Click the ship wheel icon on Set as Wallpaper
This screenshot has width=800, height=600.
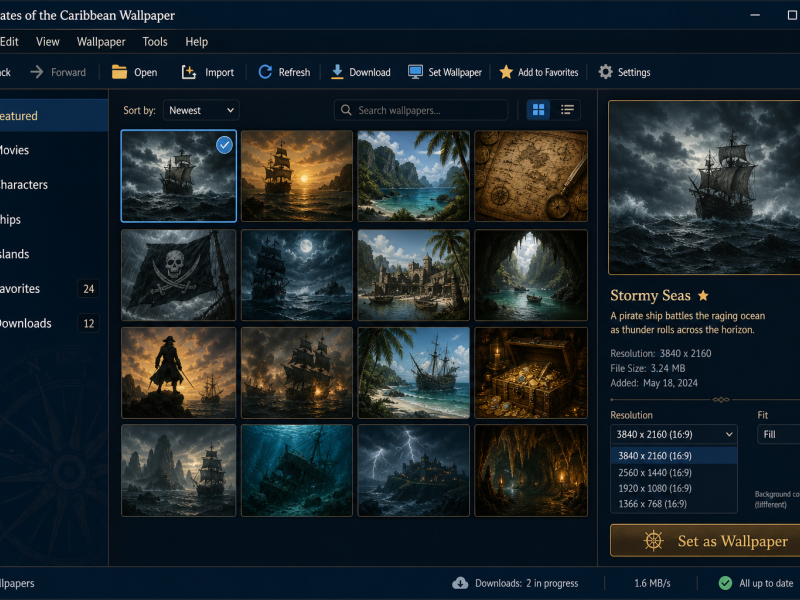(x=653, y=541)
